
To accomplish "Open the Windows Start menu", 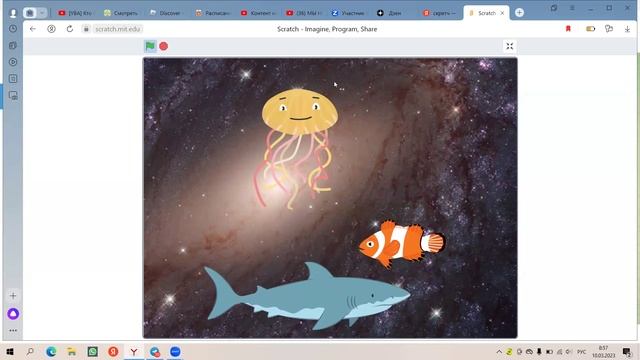I will click(x=10, y=351).
